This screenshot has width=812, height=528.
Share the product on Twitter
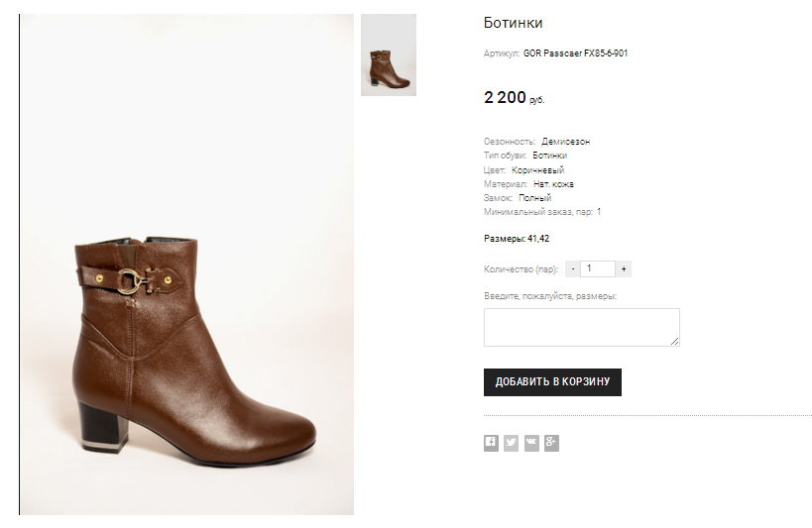[511, 443]
